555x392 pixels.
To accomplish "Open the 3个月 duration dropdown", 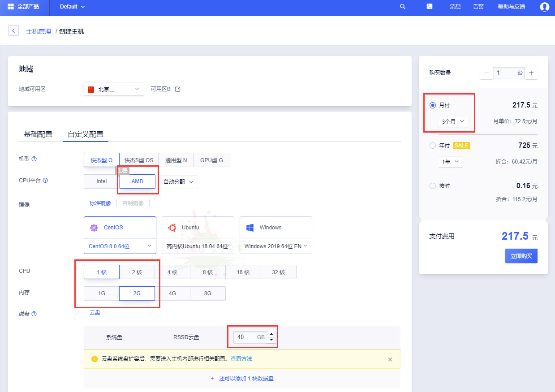I will (453, 121).
